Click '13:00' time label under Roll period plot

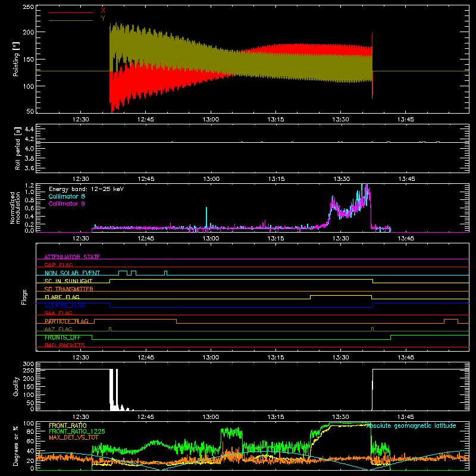[x=211, y=179]
